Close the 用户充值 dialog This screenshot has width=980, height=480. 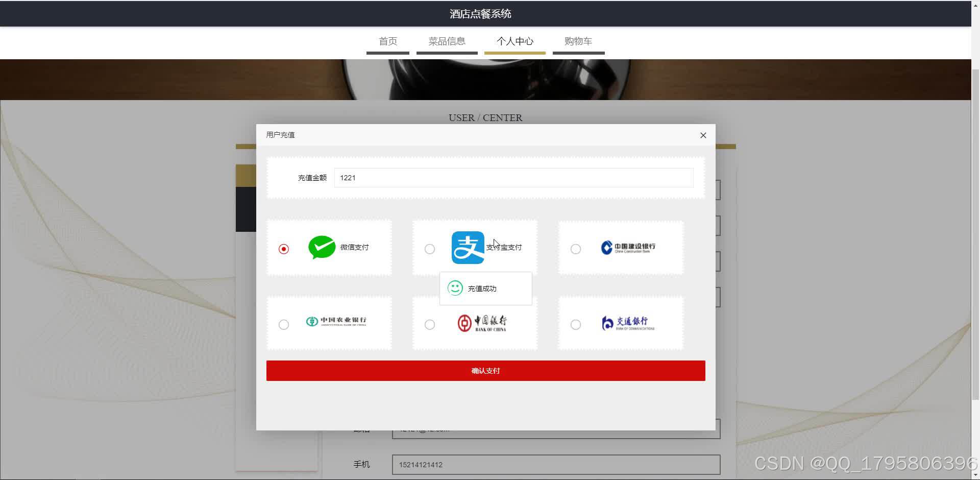tap(703, 135)
